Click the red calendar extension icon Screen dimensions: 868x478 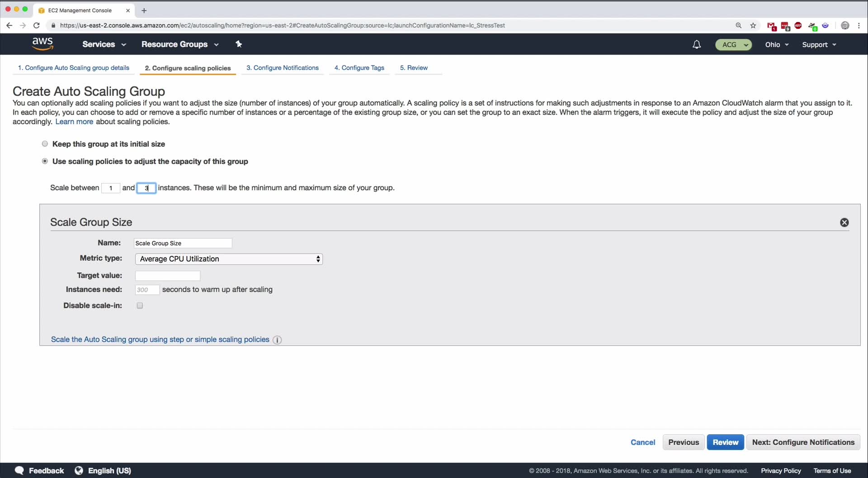point(785,26)
